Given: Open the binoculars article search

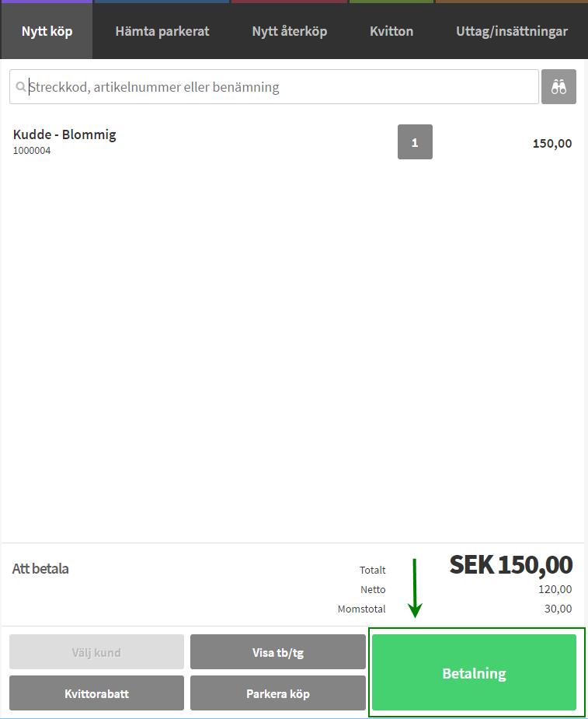Looking at the screenshot, I should (x=558, y=87).
